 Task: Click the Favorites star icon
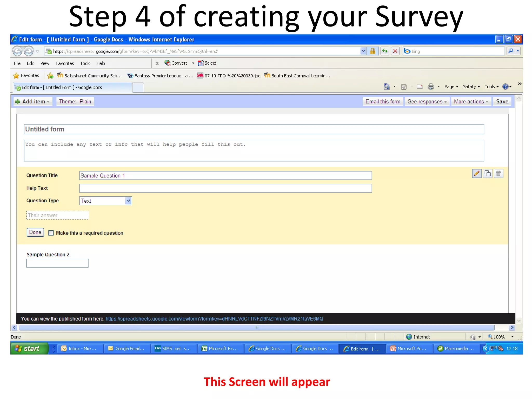pos(16,76)
